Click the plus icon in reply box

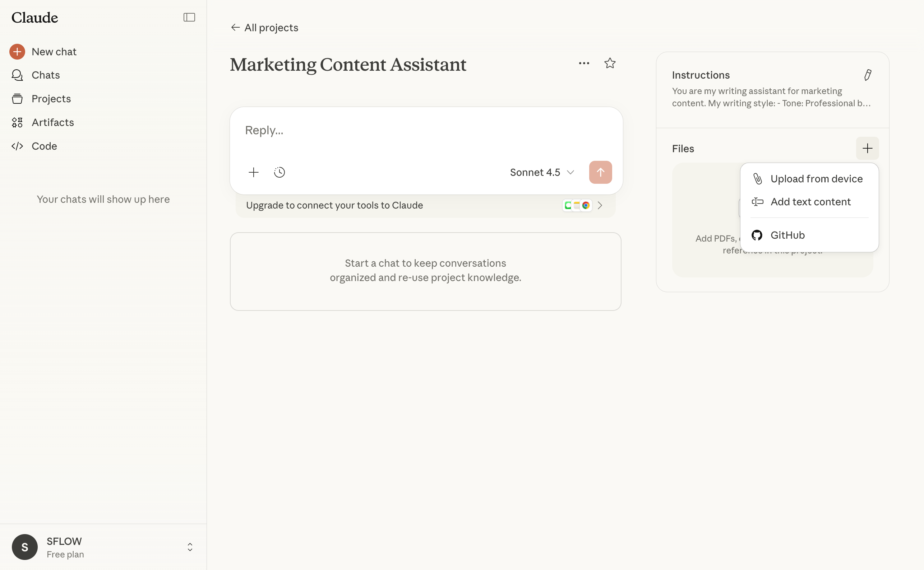click(x=254, y=172)
